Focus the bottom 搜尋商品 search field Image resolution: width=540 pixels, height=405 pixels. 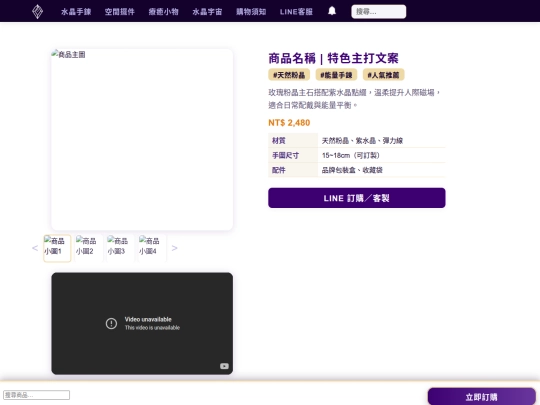click(37, 395)
